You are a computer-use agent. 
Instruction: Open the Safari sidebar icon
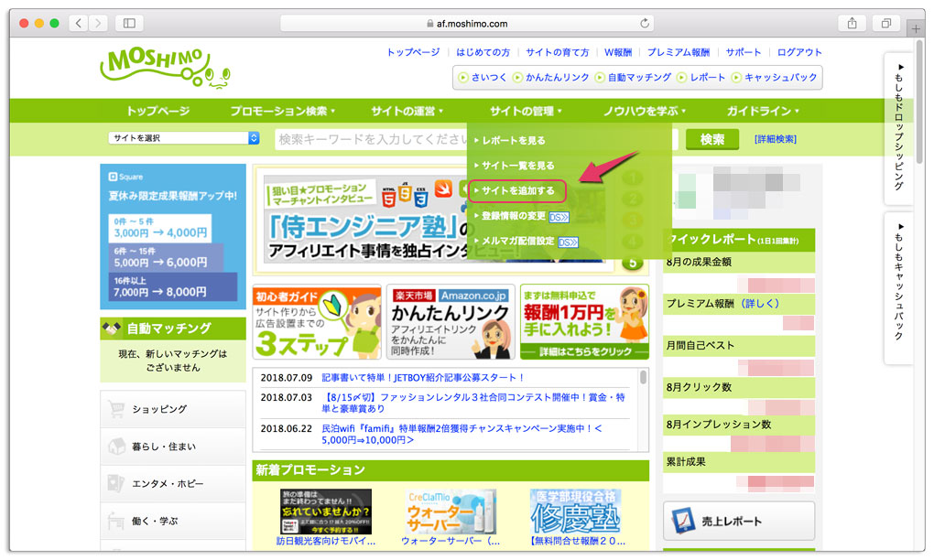[x=127, y=23]
